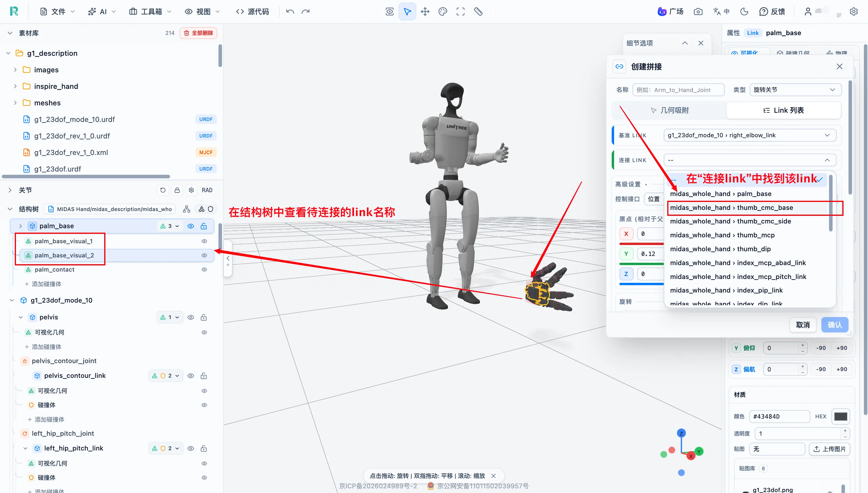Switch to the Link 列表 tab

783,110
